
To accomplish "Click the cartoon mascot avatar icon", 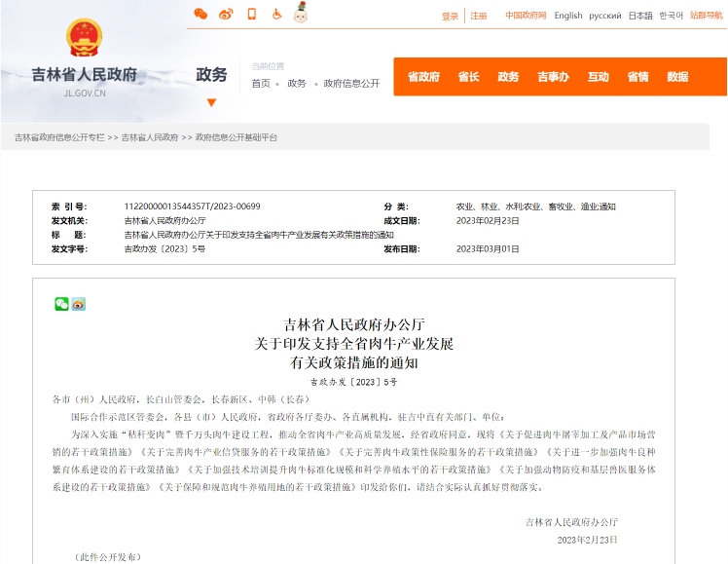I will tap(301, 13).
